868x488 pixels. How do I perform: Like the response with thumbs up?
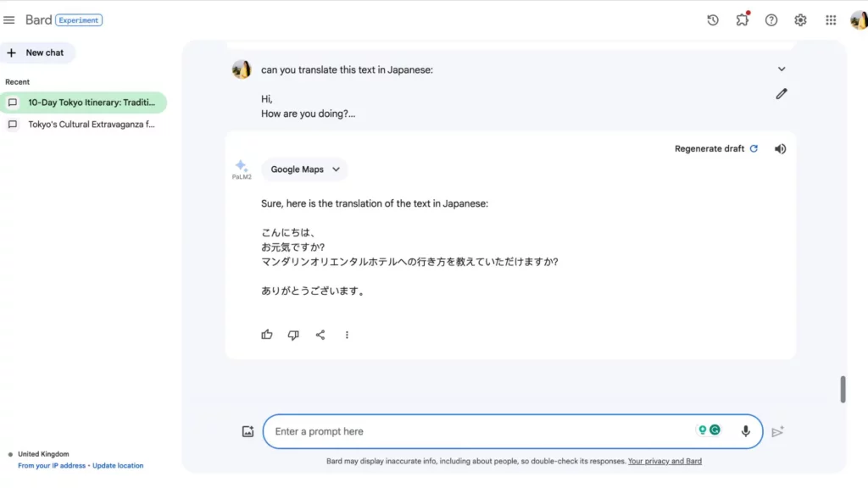pos(267,335)
